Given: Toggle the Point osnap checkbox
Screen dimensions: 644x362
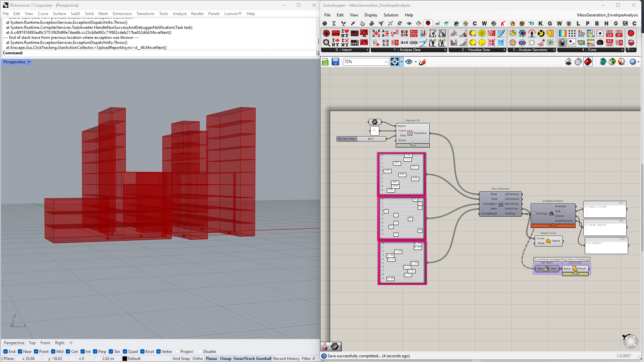Looking at the screenshot, I should click(36, 352).
